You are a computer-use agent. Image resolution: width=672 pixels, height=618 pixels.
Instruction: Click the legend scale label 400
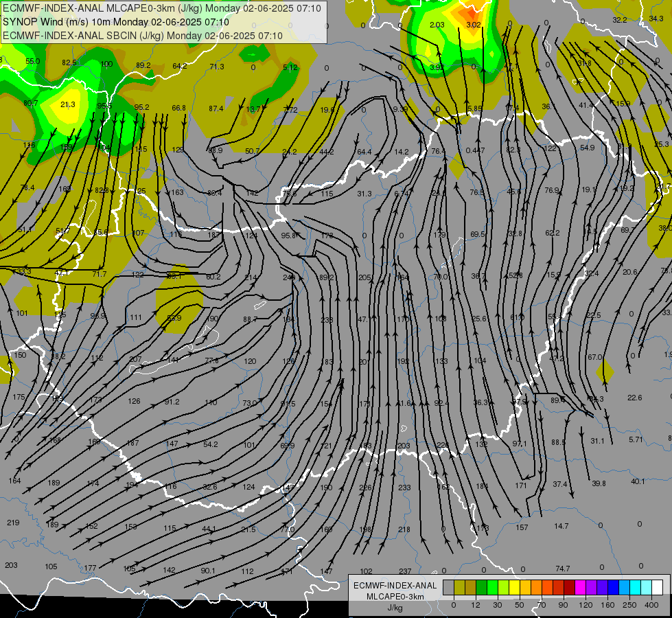click(x=651, y=605)
